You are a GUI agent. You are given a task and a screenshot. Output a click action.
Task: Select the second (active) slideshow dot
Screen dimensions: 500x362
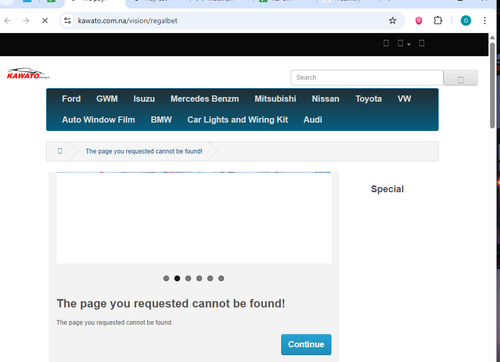pyautogui.click(x=177, y=278)
